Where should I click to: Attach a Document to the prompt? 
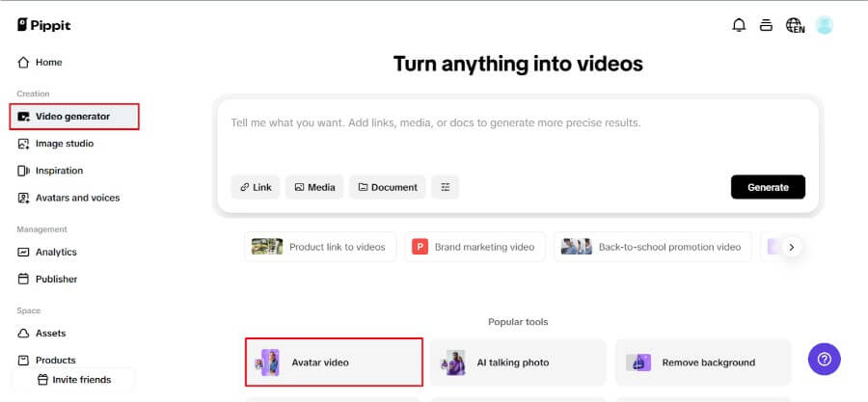[x=388, y=187]
